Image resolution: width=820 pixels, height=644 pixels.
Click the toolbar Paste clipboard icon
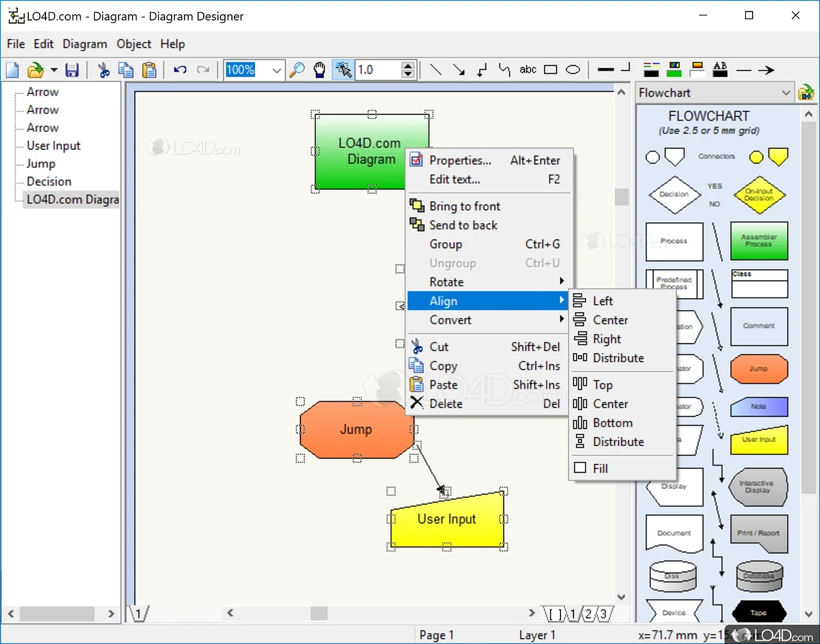pyautogui.click(x=149, y=70)
